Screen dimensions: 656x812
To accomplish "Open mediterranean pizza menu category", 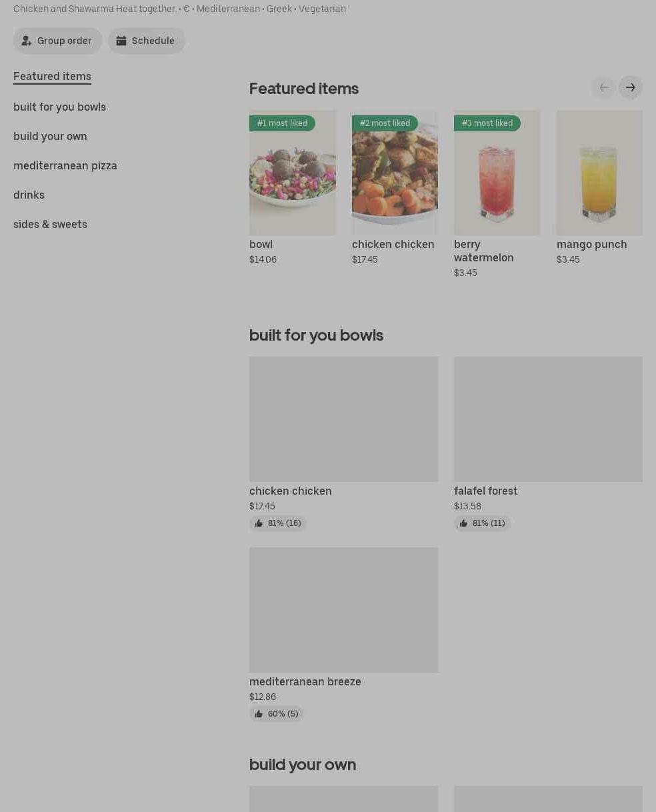I will pos(65,165).
